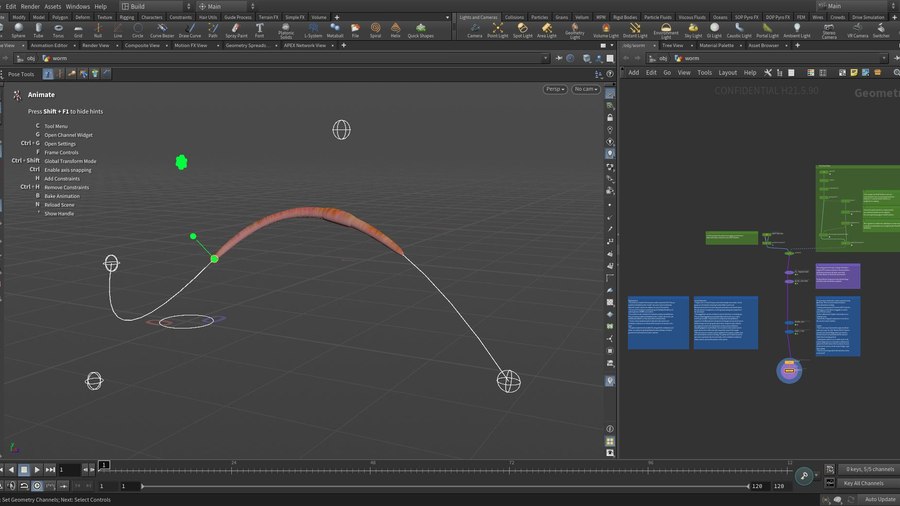Open the Persp viewport dropdown
900x506 pixels.
pyautogui.click(x=555, y=89)
